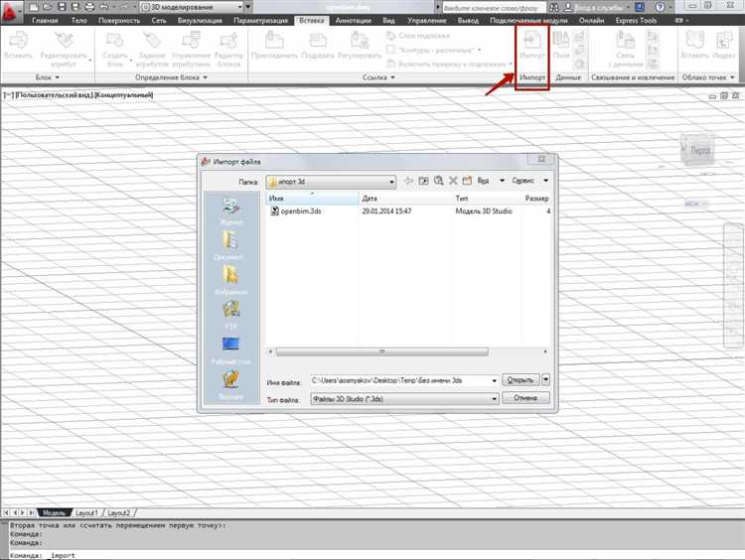
Task: Expand the Блок panel
Action: tap(47, 76)
